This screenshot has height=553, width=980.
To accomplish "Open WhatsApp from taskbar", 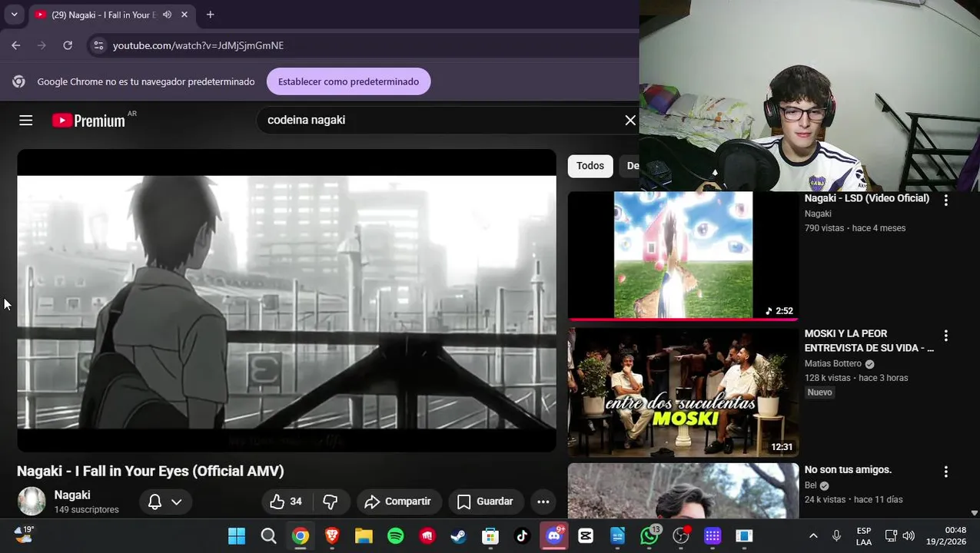I will 649,536.
